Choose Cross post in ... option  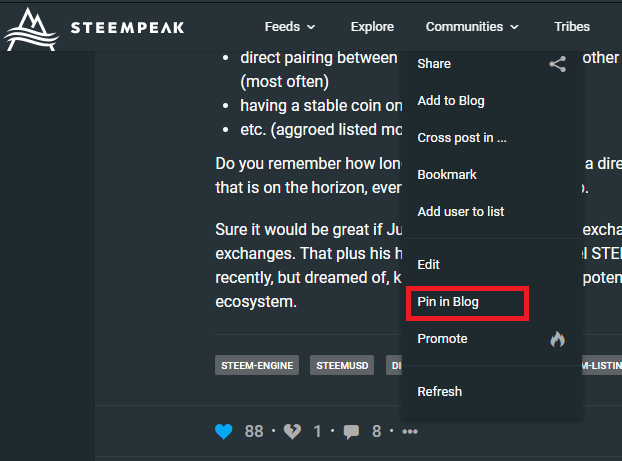click(461, 138)
